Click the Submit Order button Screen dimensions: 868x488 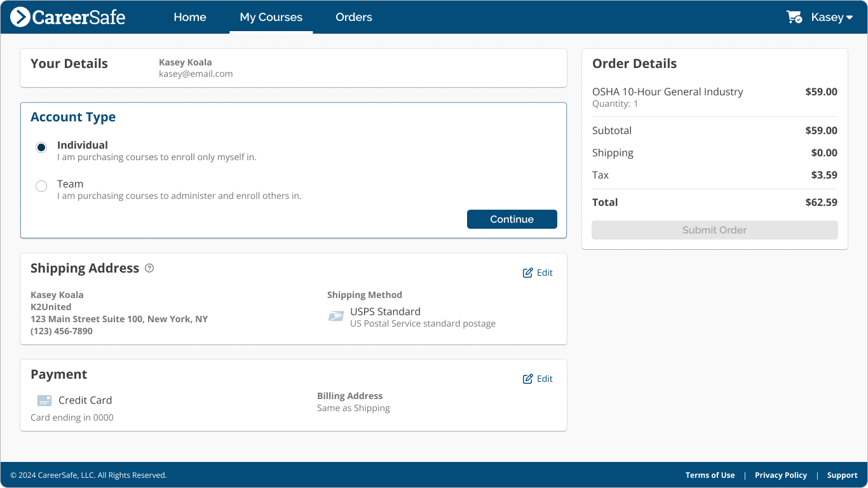[x=714, y=229]
